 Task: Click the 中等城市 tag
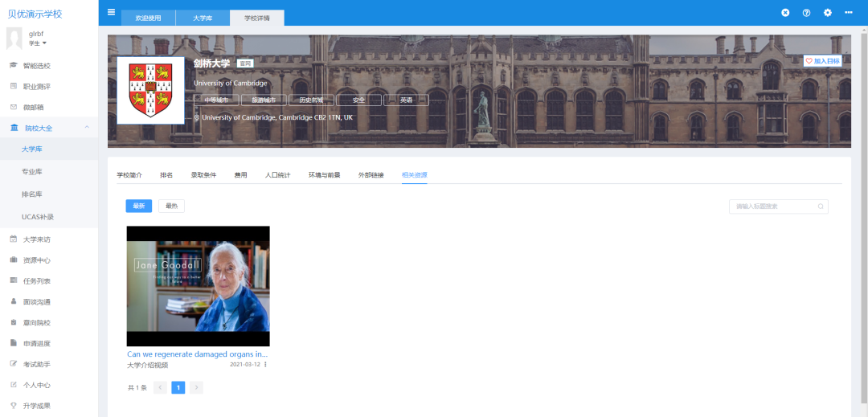click(x=216, y=100)
